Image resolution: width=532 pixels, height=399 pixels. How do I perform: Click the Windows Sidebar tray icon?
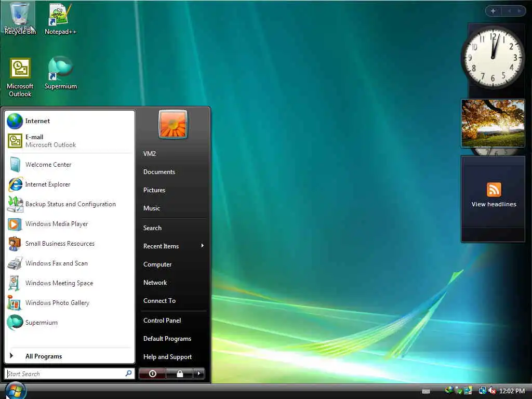tap(468, 391)
